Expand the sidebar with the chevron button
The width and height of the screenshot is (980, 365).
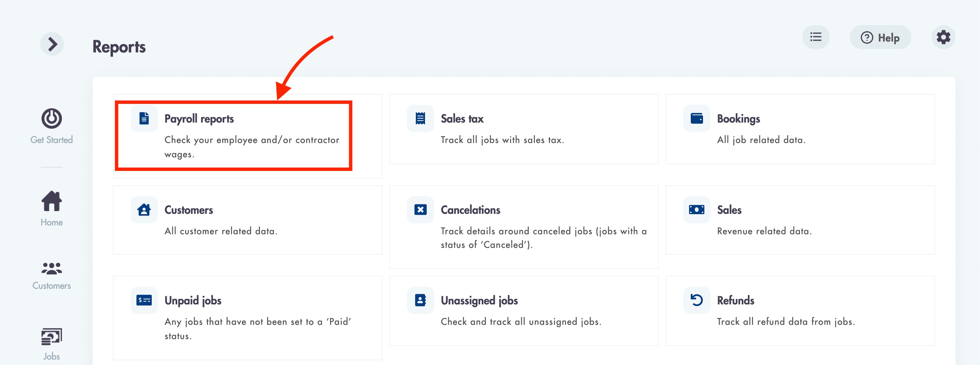(x=52, y=44)
